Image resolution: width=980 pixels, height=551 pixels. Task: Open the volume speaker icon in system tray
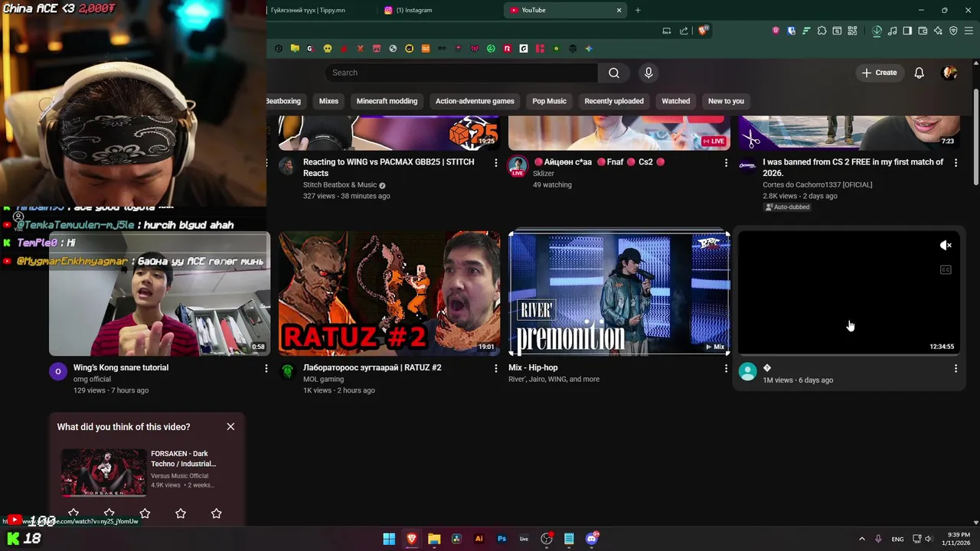click(x=929, y=540)
